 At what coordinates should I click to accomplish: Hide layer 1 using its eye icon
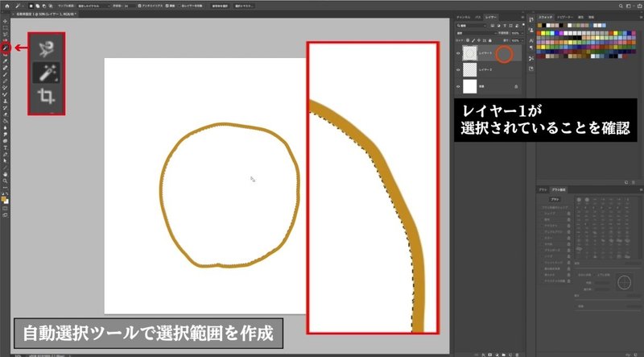click(x=458, y=53)
